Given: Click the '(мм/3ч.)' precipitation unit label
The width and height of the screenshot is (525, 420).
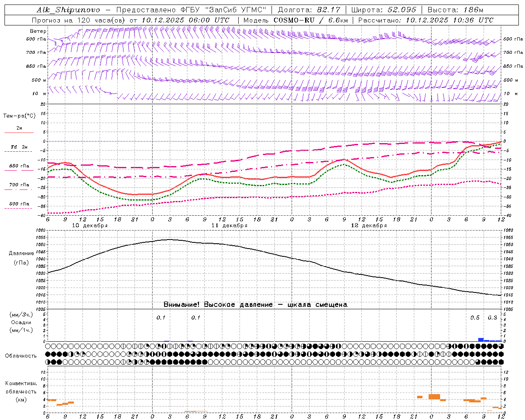Looking at the screenshot, I should pyautogui.click(x=21, y=315).
